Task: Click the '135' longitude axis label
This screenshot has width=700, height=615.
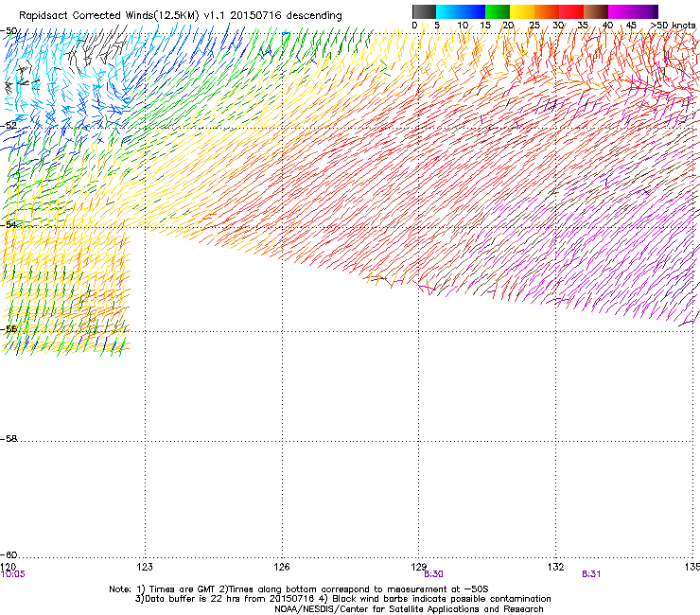Action: [x=692, y=567]
